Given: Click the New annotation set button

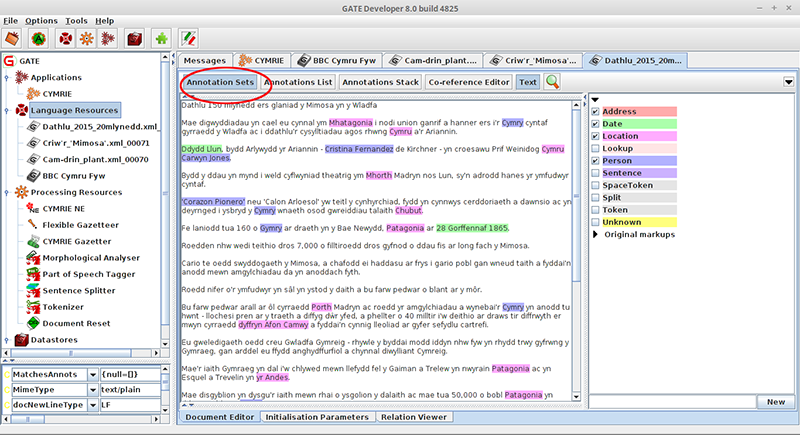Looking at the screenshot, I should tap(776, 402).
